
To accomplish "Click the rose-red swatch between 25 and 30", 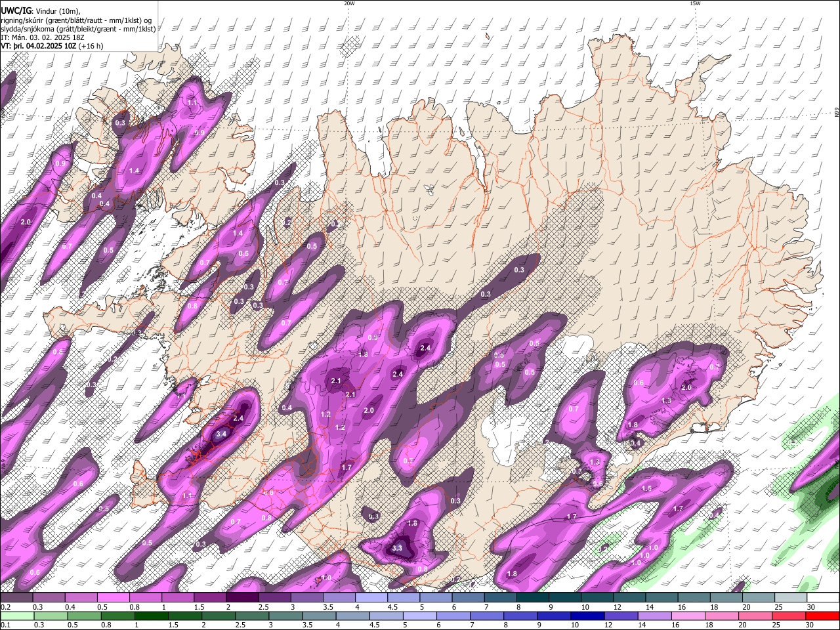I will [788, 616].
